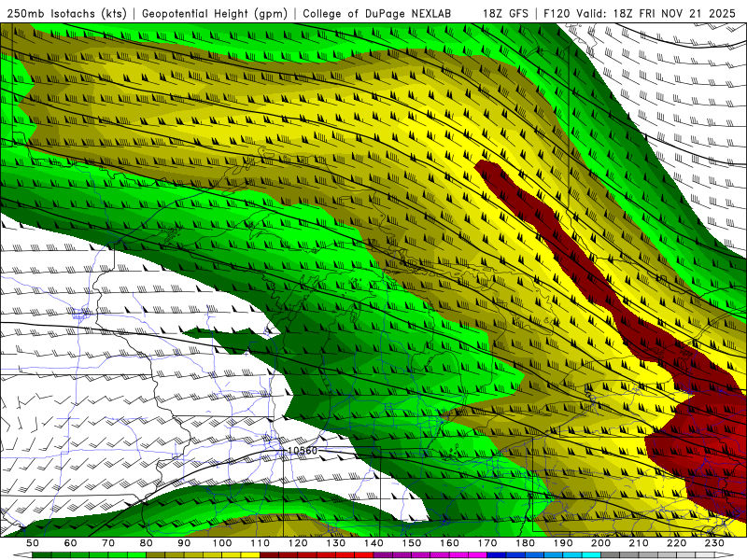Click the '110' value on the color scale
The image size is (747, 560).
pos(261,543)
